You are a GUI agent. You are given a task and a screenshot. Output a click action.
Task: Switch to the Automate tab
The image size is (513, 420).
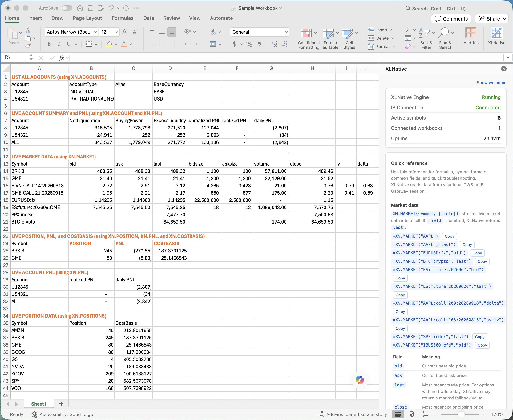click(221, 18)
